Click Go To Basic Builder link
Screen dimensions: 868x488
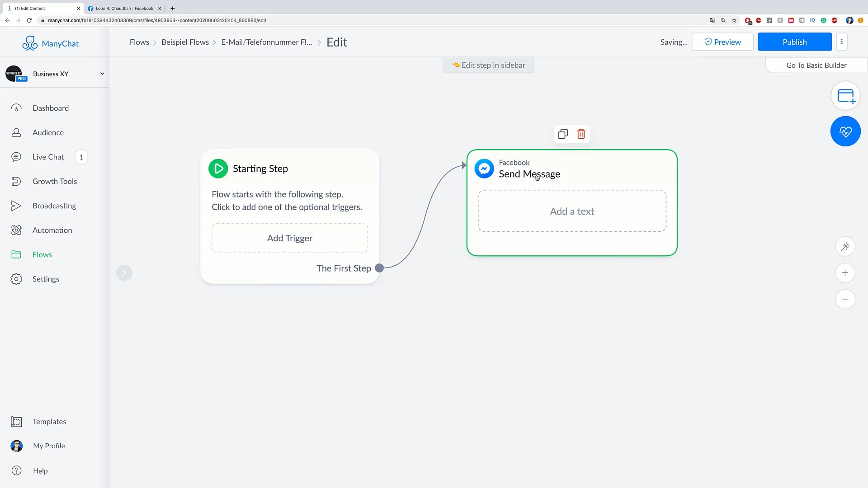(x=817, y=65)
